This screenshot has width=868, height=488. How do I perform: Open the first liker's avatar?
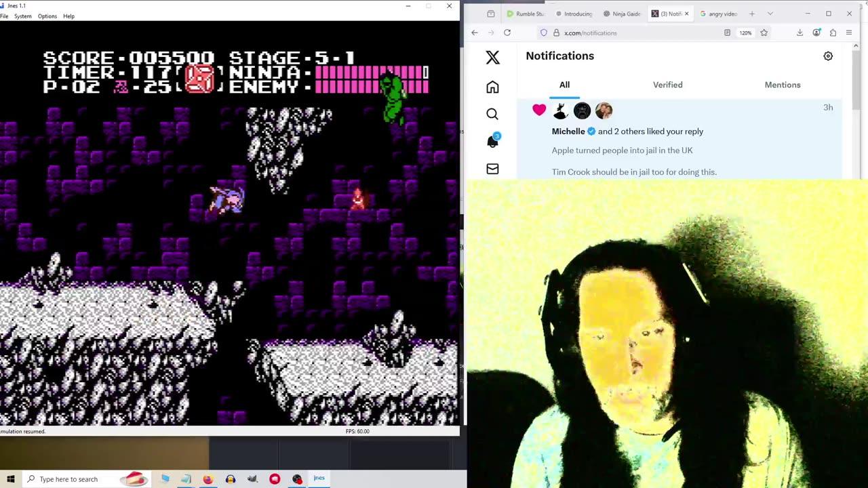tap(560, 110)
